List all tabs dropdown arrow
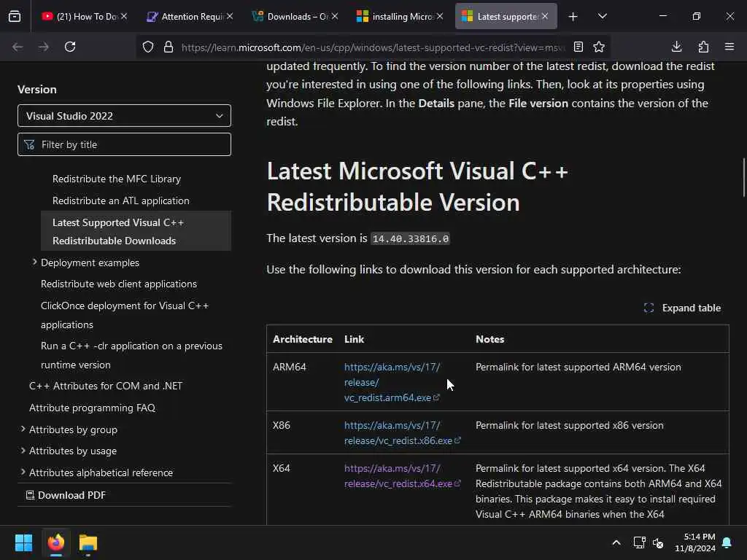 pos(603,16)
